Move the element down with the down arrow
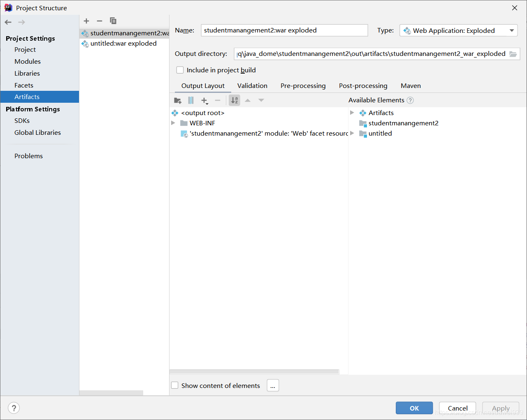 tap(261, 100)
